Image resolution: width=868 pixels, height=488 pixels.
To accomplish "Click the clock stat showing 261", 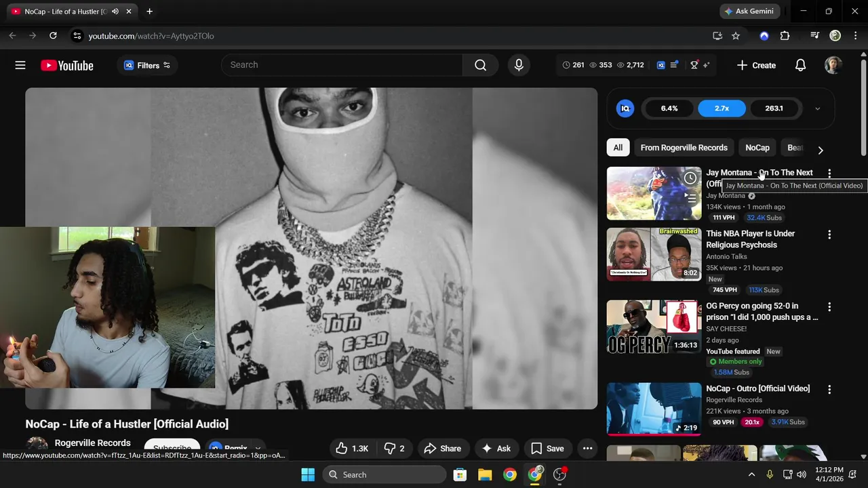I will [573, 65].
